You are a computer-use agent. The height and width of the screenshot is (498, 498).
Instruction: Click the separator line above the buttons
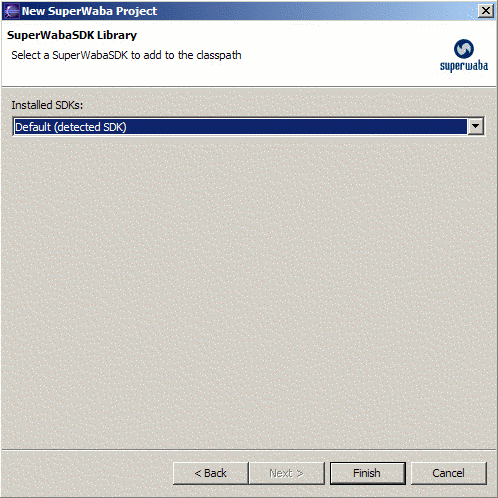[248, 450]
